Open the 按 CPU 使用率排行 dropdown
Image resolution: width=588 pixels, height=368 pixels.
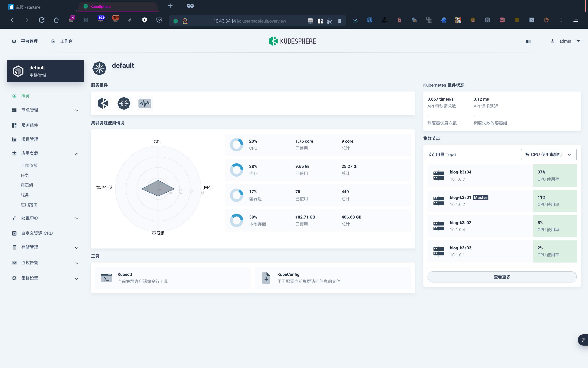pyautogui.click(x=548, y=155)
